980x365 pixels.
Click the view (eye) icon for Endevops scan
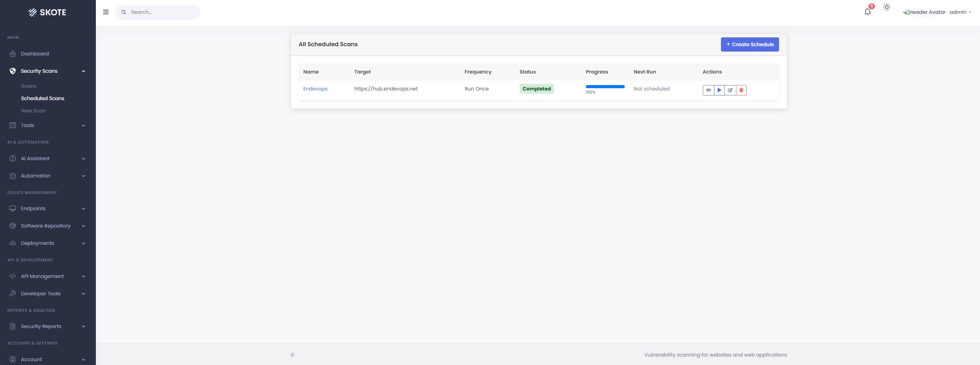(x=708, y=90)
